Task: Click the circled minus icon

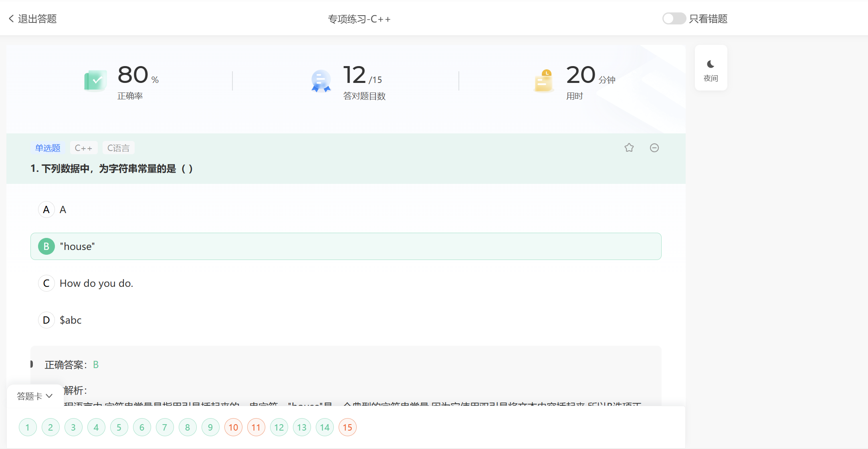Action: click(x=654, y=148)
